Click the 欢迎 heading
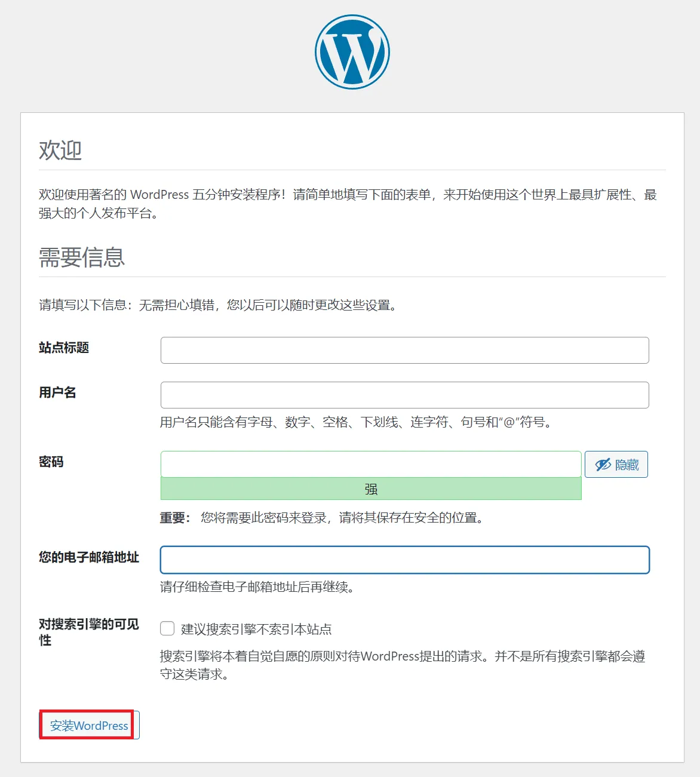Image resolution: width=700 pixels, height=777 pixels. click(60, 150)
